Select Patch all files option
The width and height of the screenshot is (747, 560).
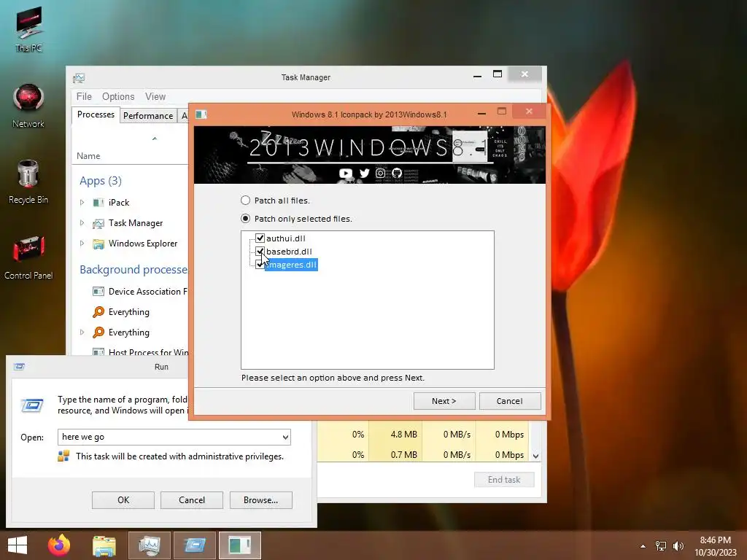click(245, 201)
